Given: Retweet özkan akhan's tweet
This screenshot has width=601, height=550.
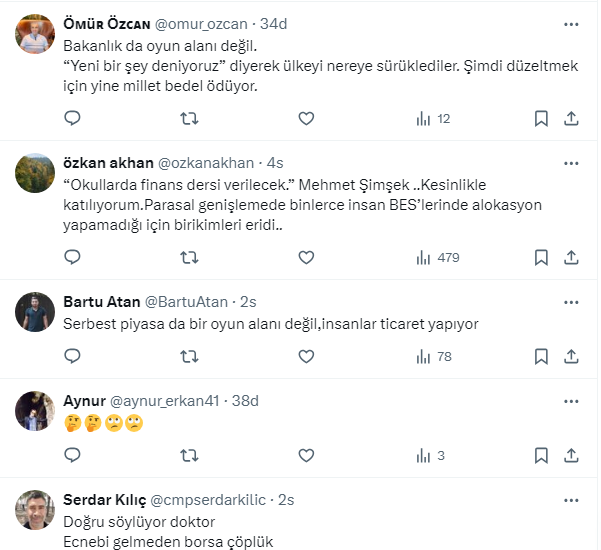Looking at the screenshot, I should [188, 257].
